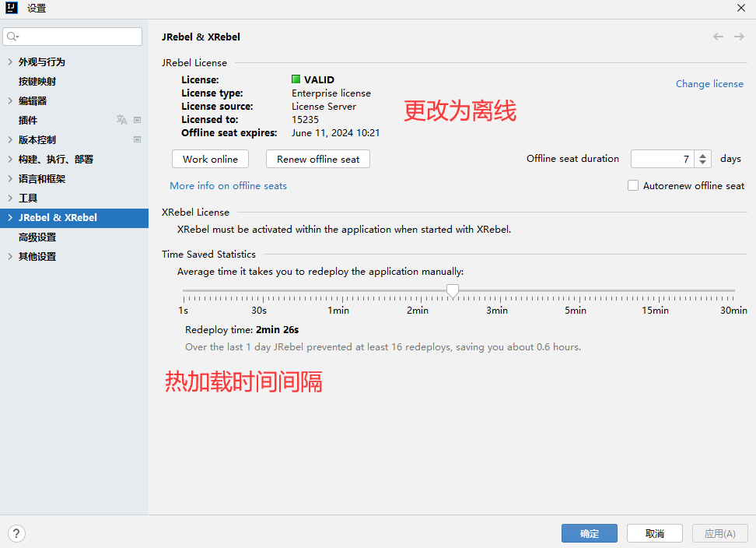
Task: Click the project-level icon beside 插件
Action: tap(138, 120)
